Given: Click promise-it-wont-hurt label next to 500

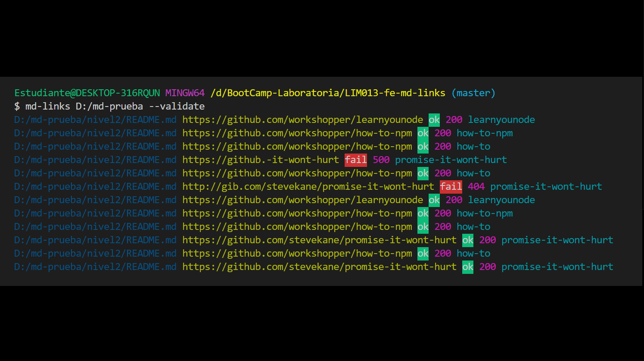Looking at the screenshot, I should click(451, 160).
